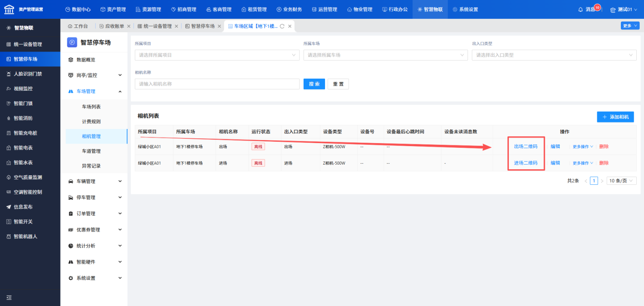Open the 出场二维码 link
The image size is (644, 306).
[526, 147]
